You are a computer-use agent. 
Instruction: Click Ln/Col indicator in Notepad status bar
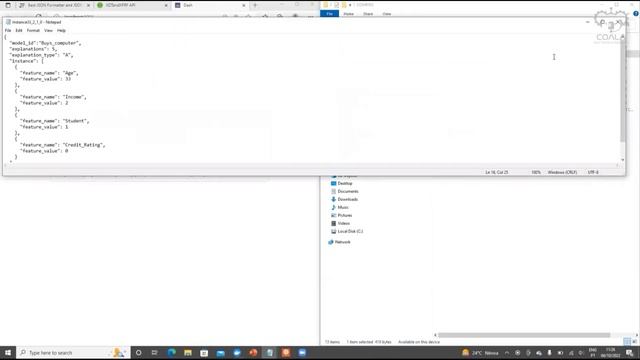pyautogui.click(x=497, y=173)
